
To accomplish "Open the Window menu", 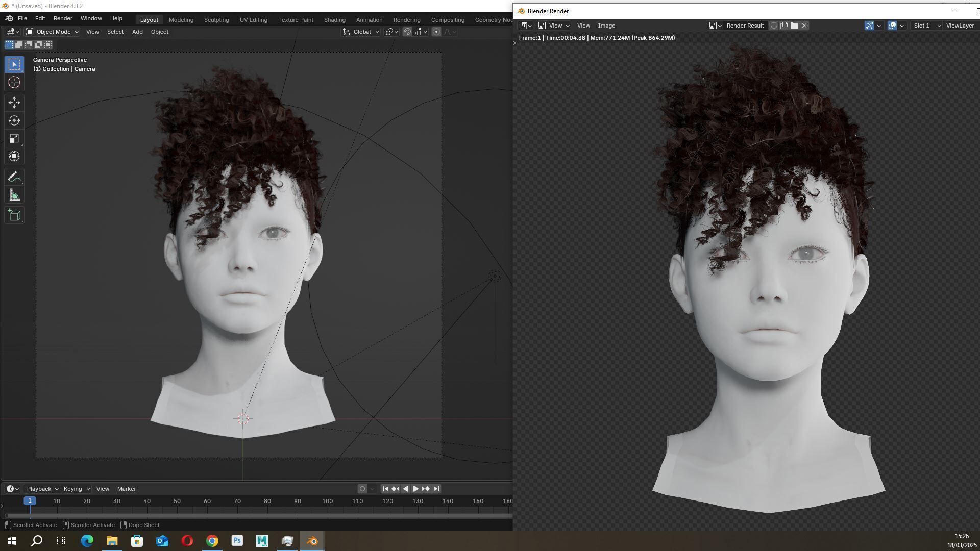I will 91,18.
